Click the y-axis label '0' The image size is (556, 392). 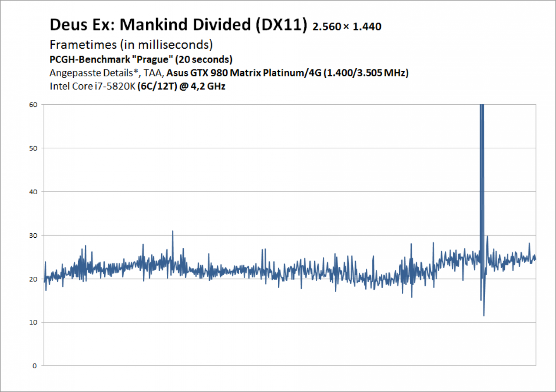pos(36,366)
